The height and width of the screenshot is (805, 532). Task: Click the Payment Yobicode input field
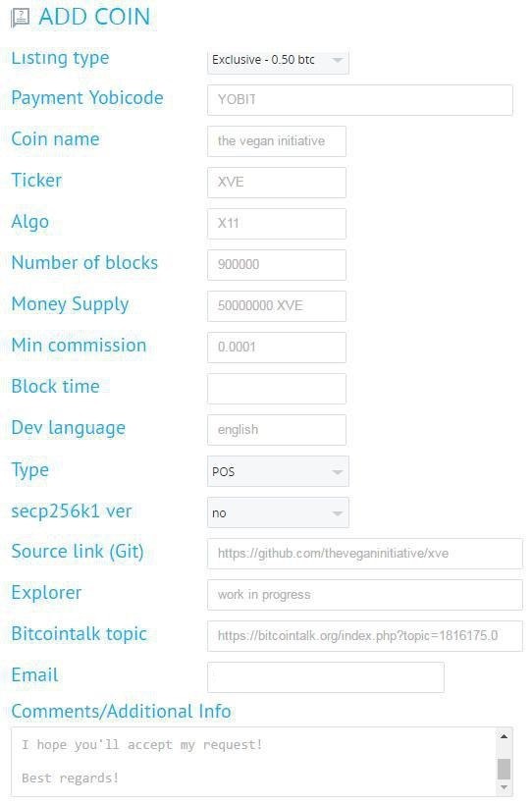click(360, 100)
